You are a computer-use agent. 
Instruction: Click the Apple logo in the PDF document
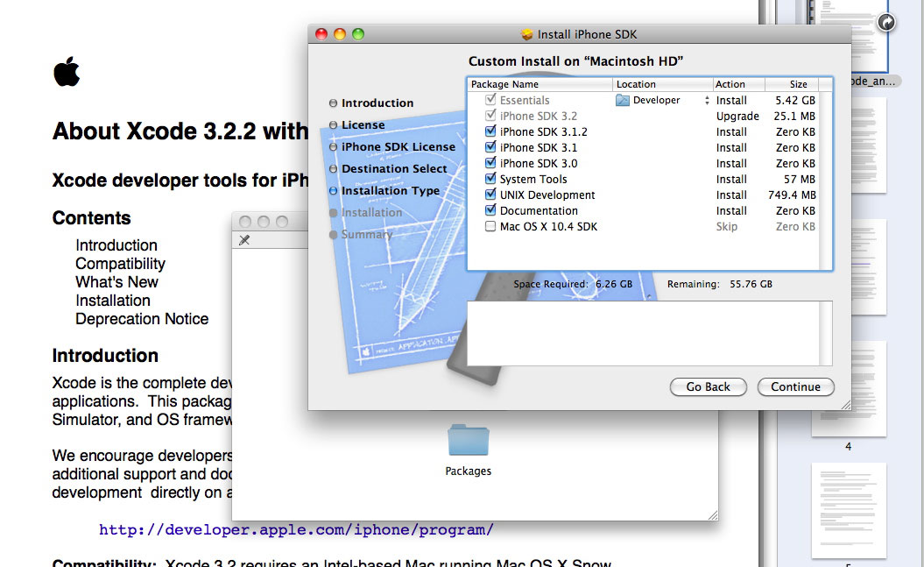click(x=67, y=71)
